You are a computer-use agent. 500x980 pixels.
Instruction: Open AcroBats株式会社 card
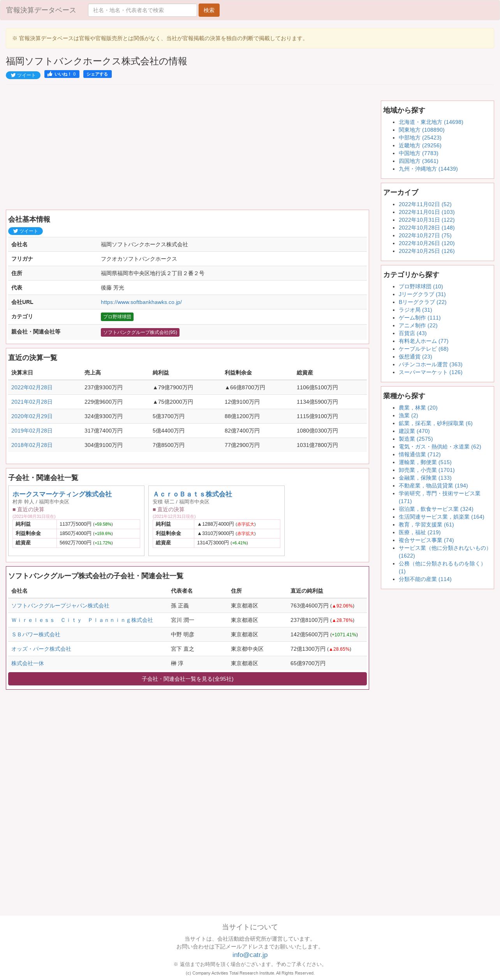(x=192, y=494)
